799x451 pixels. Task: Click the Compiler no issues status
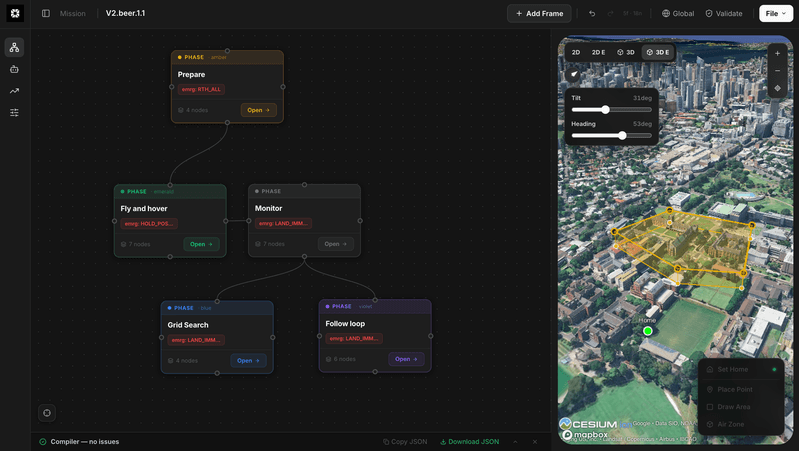pyautogui.click(x=79, y=442)
